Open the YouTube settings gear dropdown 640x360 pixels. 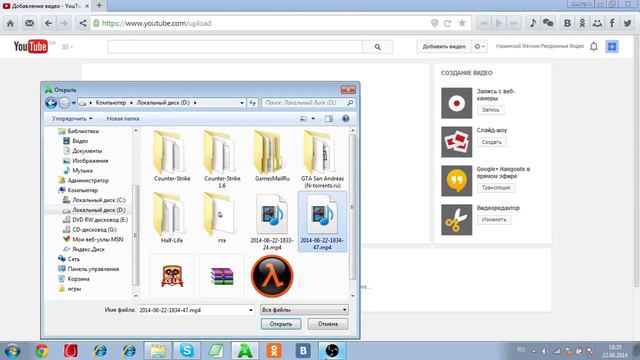tap(480, 47)
